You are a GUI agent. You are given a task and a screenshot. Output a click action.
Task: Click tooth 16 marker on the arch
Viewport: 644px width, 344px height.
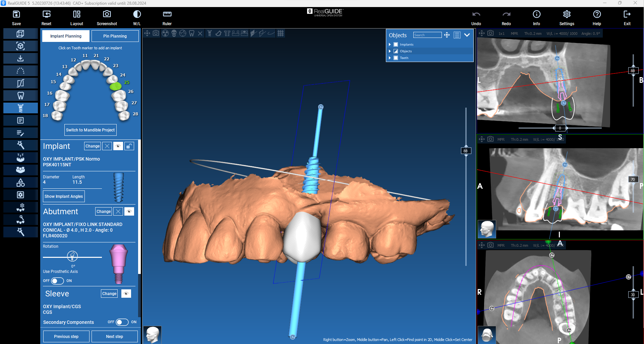pos(62,96)
